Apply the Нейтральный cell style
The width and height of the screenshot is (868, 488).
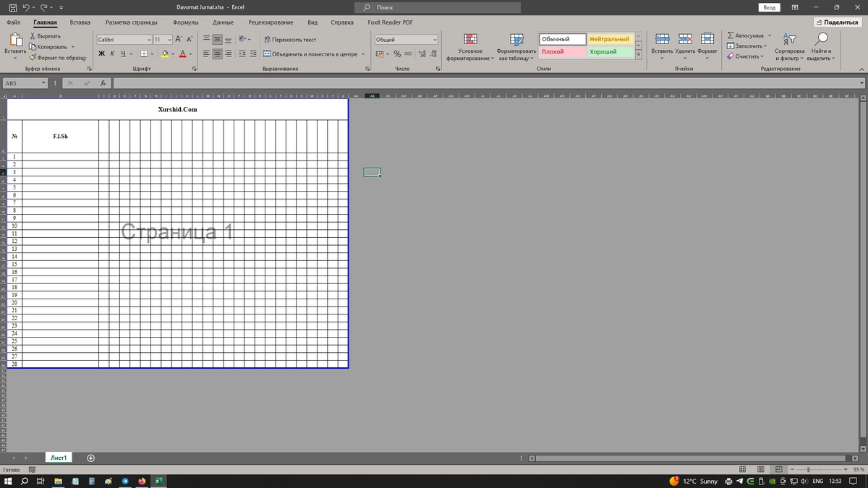610,39
